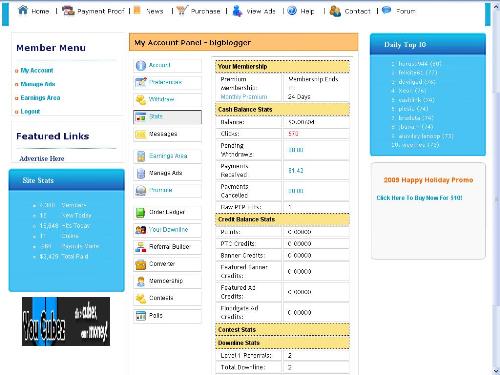Open Converter via its briefcase icon
Image resolution: width=500 pixels, height=375 pixels.
point(141,264)
